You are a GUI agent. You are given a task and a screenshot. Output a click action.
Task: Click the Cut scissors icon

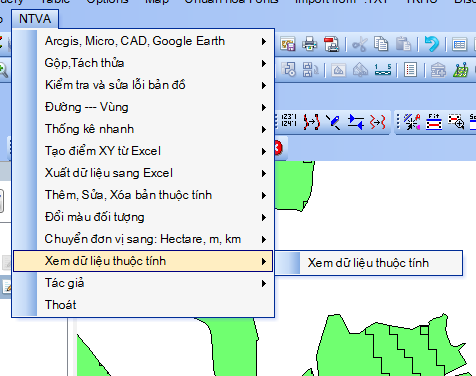click(x=360, y=44)
